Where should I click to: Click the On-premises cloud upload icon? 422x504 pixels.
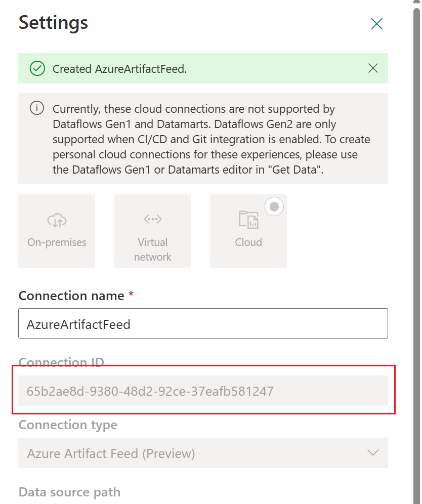pos(57,220)
